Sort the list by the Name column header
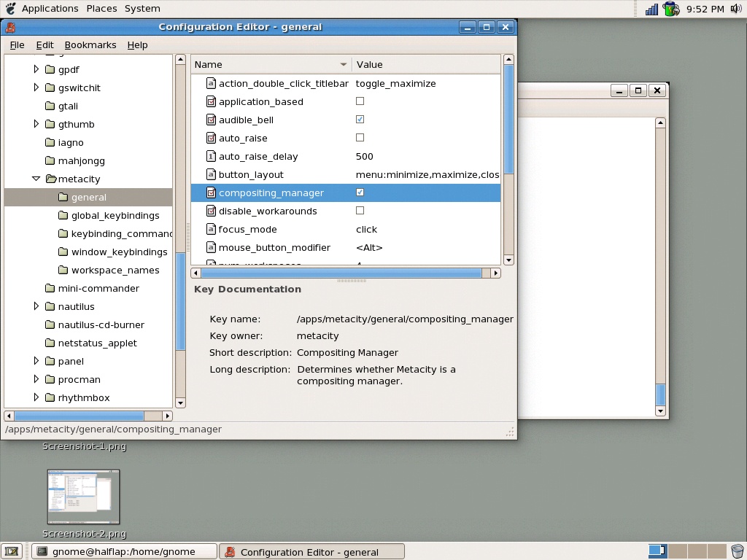 coord(271,64)
